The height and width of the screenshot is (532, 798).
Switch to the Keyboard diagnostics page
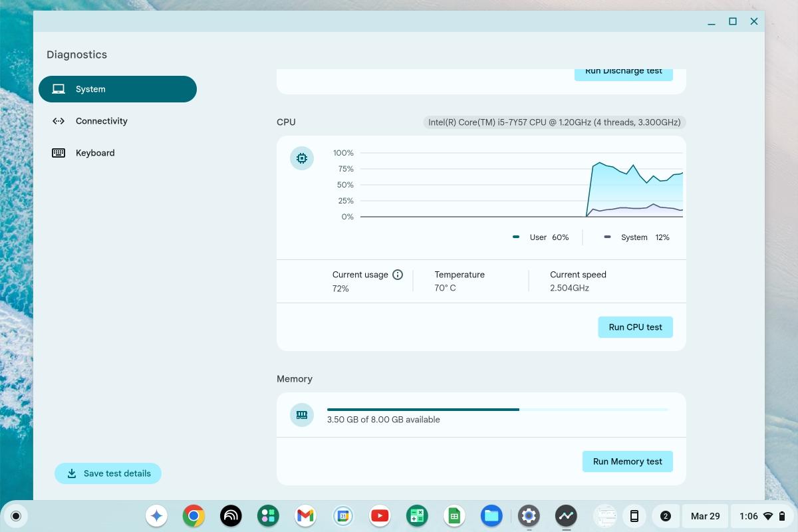pyautogui.click(x=94, y=153)
